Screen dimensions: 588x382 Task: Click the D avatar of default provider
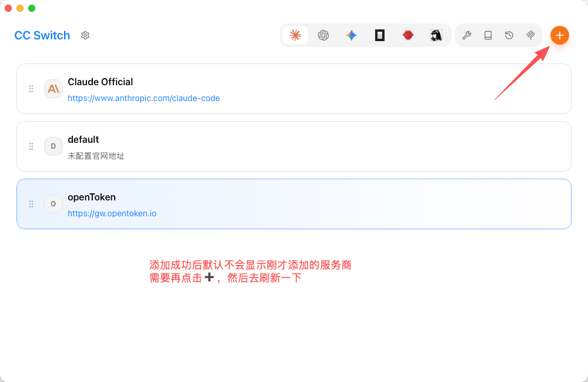click(54, 146)
